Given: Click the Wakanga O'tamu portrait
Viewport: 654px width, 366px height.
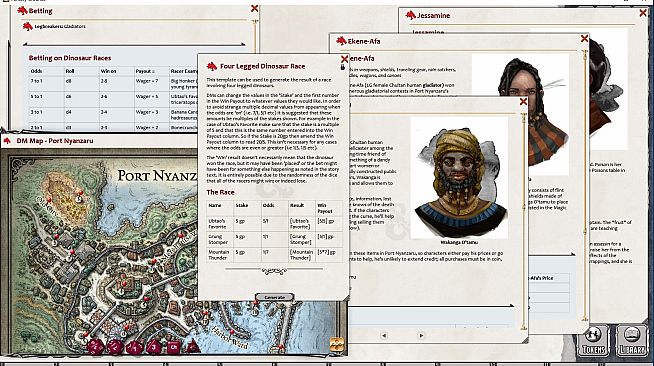Looking at the screenshot, I should coord(459,178).
